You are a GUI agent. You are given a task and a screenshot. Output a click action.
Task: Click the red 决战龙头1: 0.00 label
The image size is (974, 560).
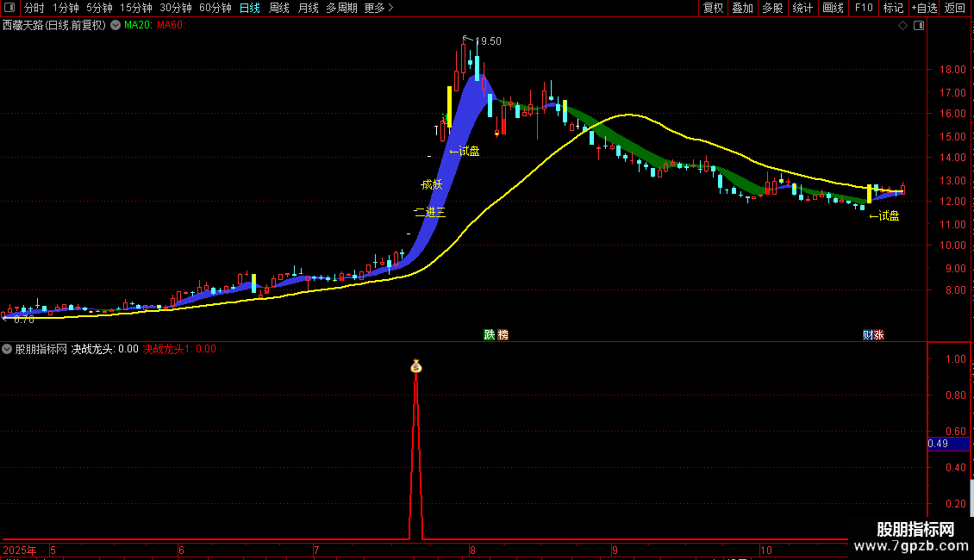pyautogui.click(x=179, y=349)
